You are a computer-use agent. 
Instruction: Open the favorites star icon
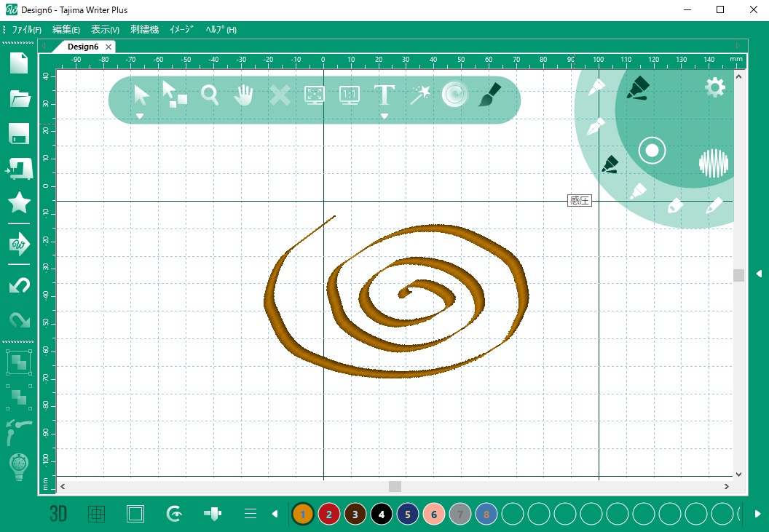point(19,202)
